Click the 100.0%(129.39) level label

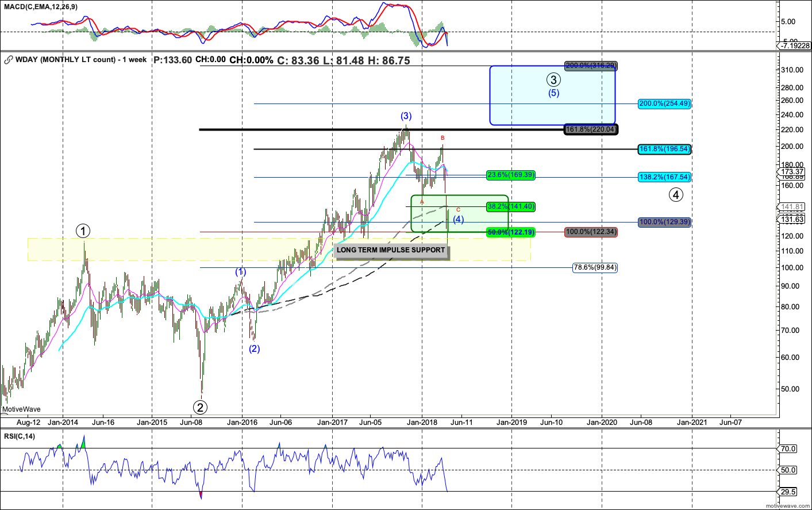tap(665, 222)
